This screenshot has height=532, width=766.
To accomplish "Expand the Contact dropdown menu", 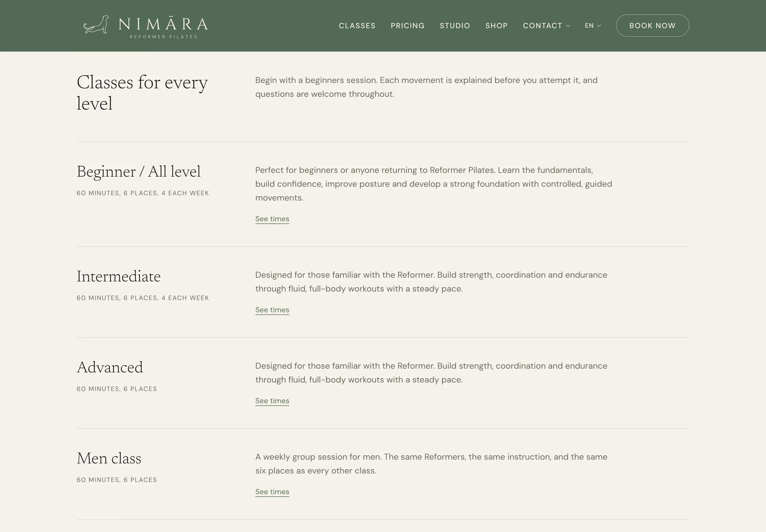I will (x=546, y=26).
